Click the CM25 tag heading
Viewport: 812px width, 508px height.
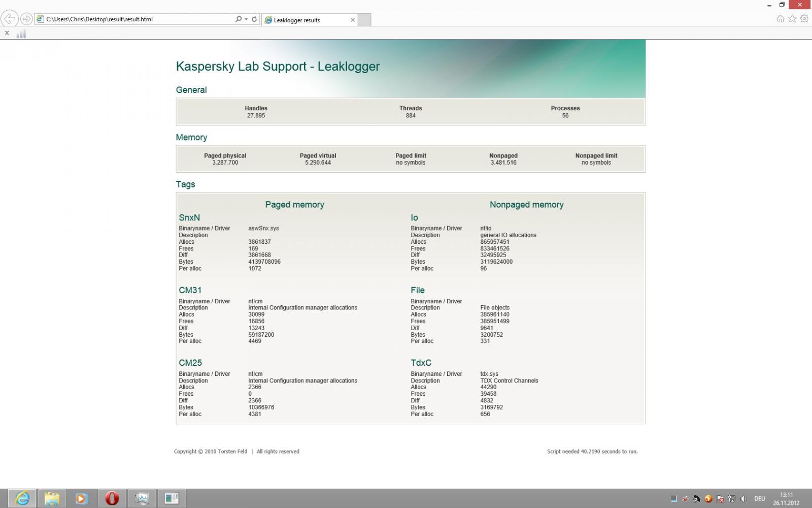pyautogui.click(x=190, y=363)
